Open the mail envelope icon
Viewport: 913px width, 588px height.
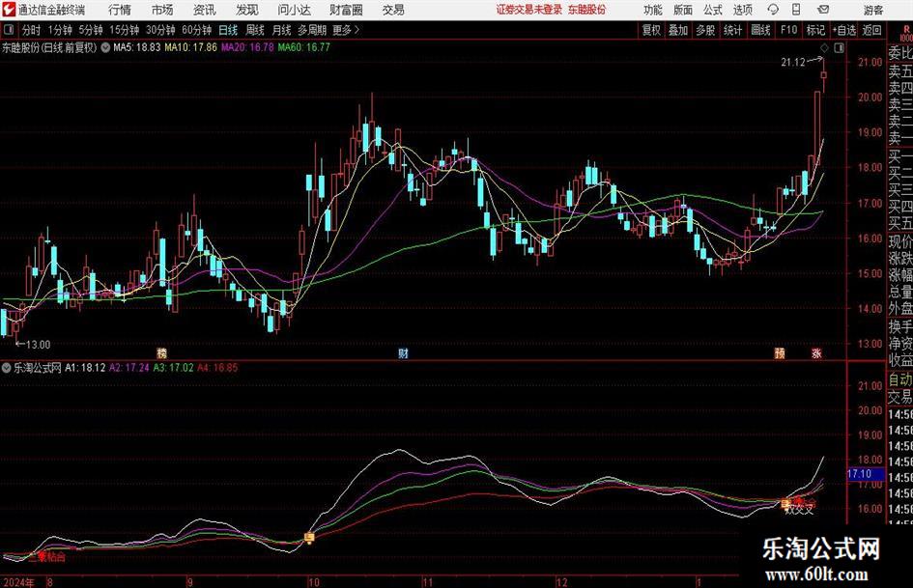click(823, 10)
